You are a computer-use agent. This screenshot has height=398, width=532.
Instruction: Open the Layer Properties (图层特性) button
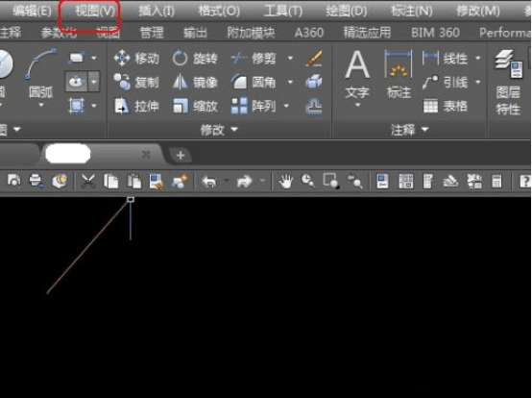[508, 83]
